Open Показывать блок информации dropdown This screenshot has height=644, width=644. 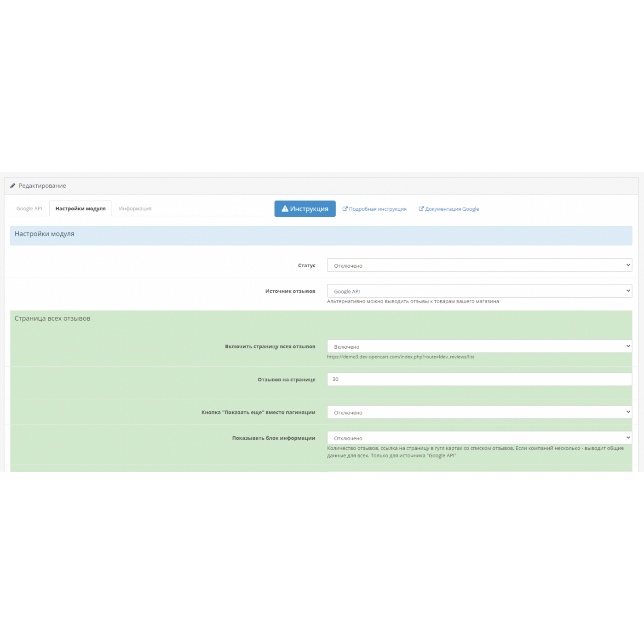[479, 438]
